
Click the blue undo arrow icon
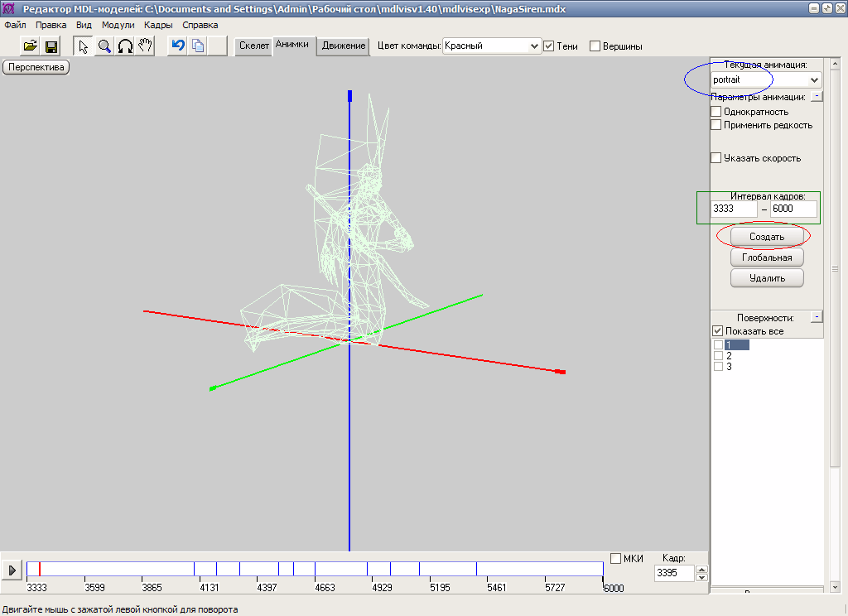click(x=177, y=46)
